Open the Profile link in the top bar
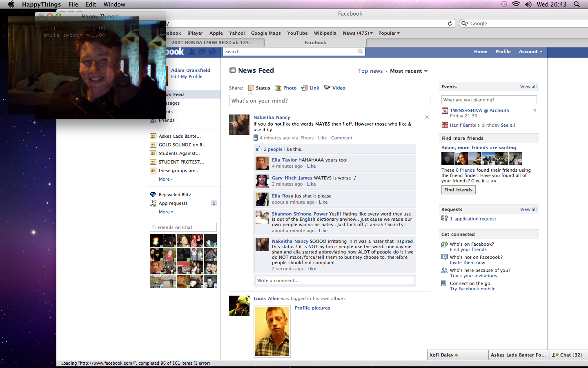 [x=503, y=52]
